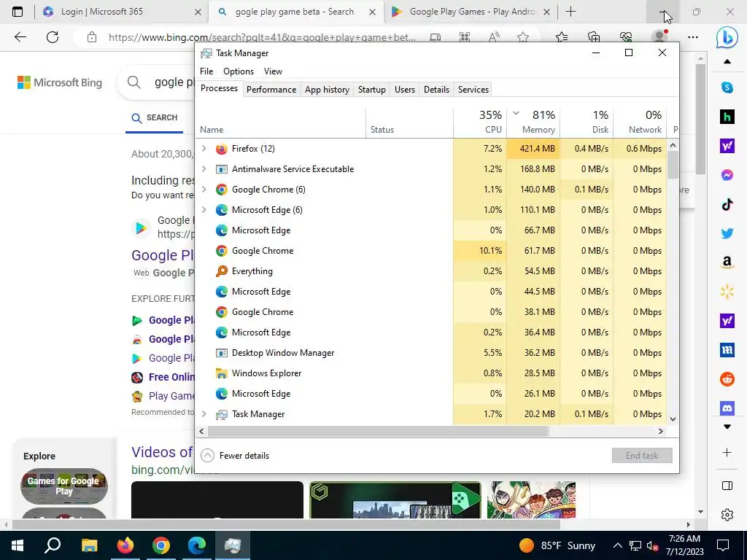Add a site with the sidebar plus icon
The height and width of the screenshot is (560, 747).
pos(727,452)
